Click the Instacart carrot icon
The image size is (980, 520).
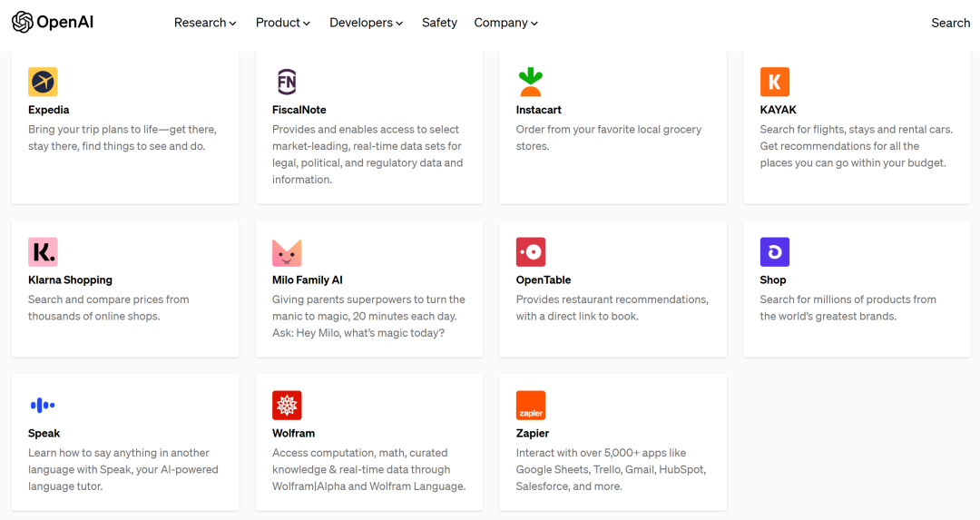tap(530, 82)
